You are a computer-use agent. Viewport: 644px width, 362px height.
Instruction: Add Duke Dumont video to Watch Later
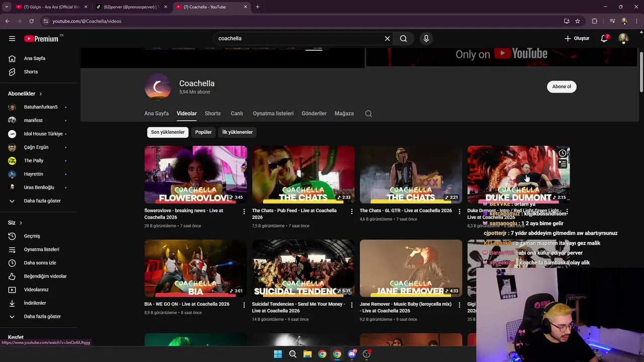[562, 153]
